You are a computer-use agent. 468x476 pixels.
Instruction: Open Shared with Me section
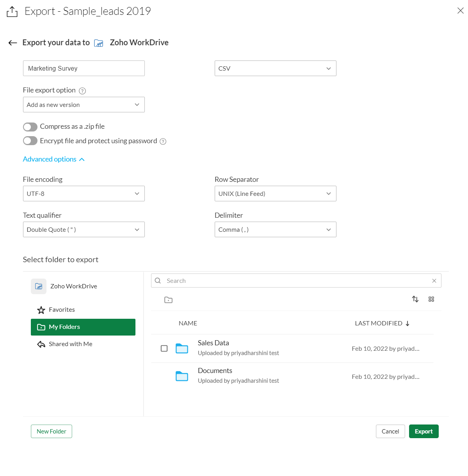point(70,344)
